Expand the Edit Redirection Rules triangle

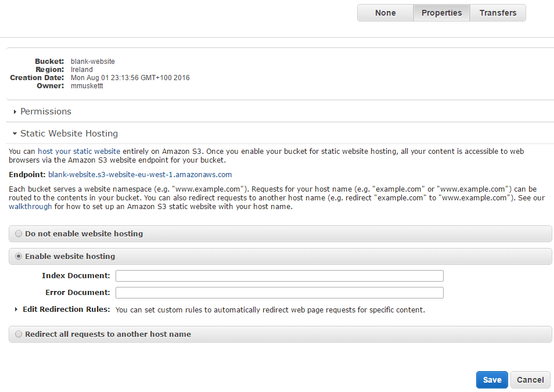(x=16, y=310)
